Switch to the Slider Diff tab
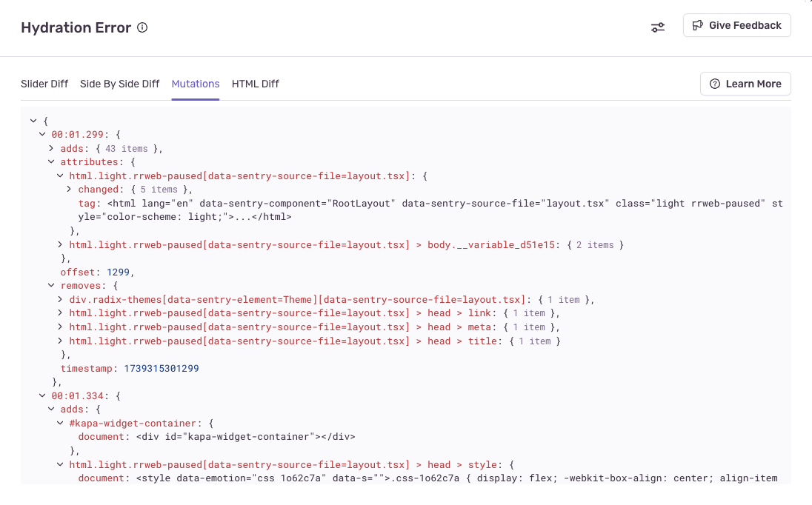 pyautogui.click(x=44, y=84)
